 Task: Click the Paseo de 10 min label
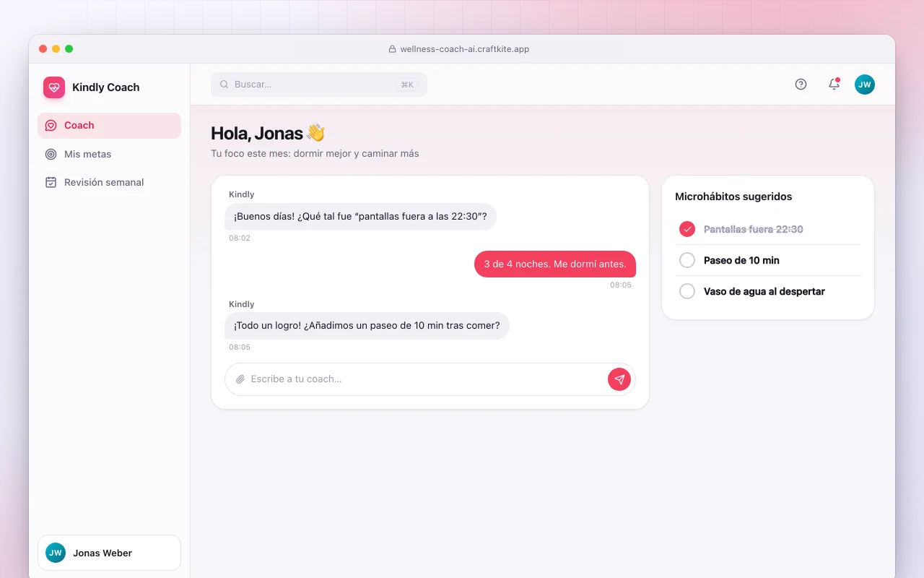pos(741,260)
